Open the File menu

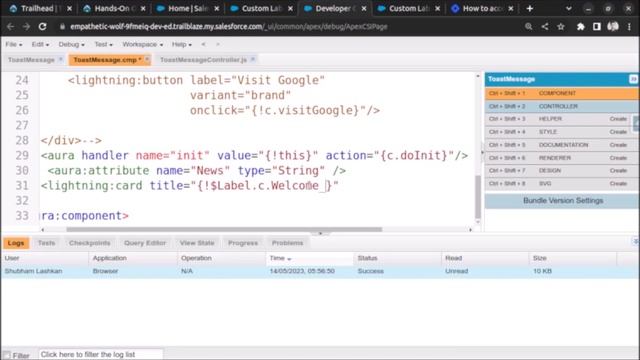tap(14, 44)
